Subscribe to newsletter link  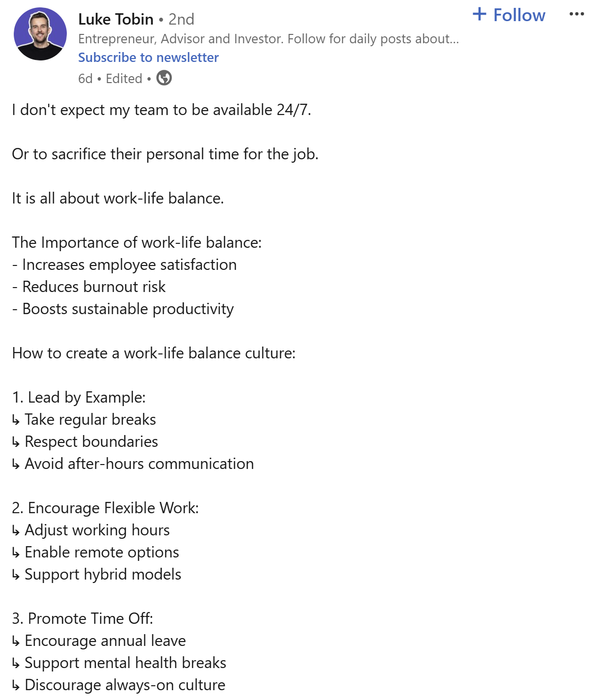(148, 58)
